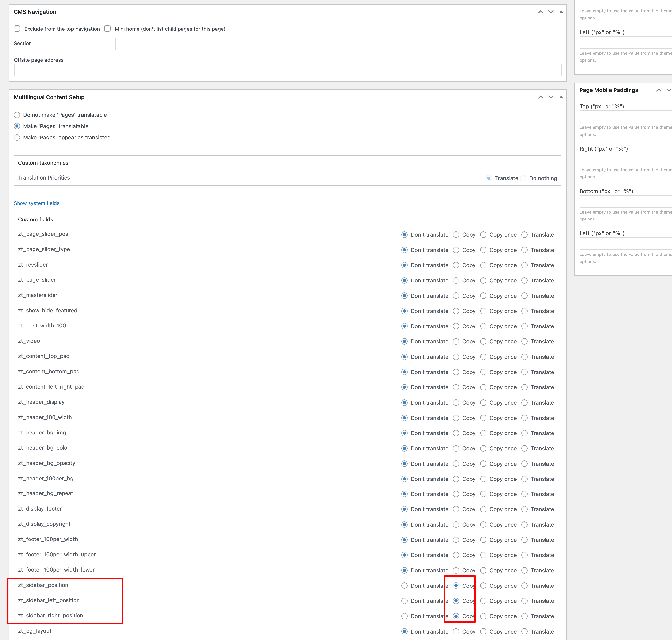Choose Make 'Pages' appear as translated

point(17,137)
